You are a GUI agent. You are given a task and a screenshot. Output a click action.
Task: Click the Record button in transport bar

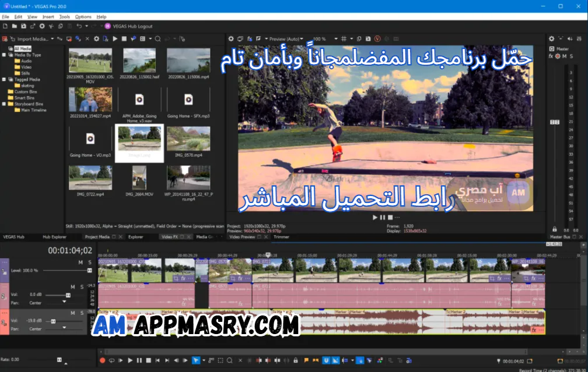tap(103, 360)
